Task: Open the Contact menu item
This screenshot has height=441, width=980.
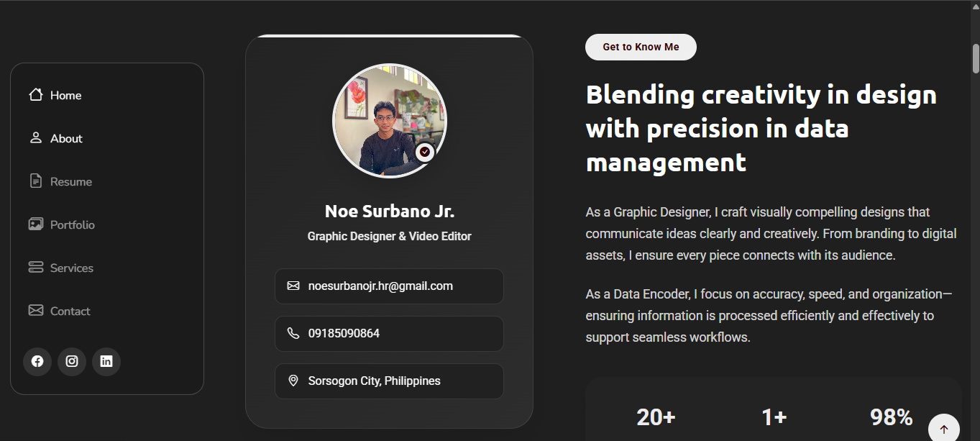Action: (x=70, y=312)
